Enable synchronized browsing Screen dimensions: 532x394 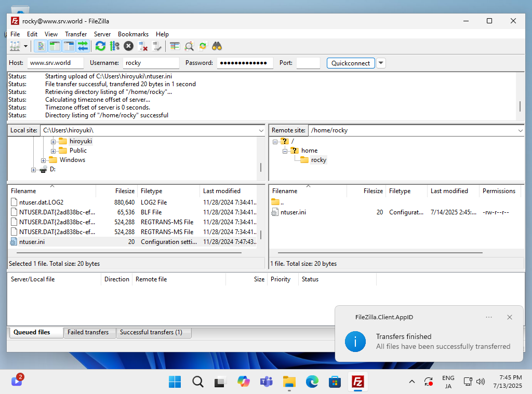pyautogui.click(x=204, y=46)
